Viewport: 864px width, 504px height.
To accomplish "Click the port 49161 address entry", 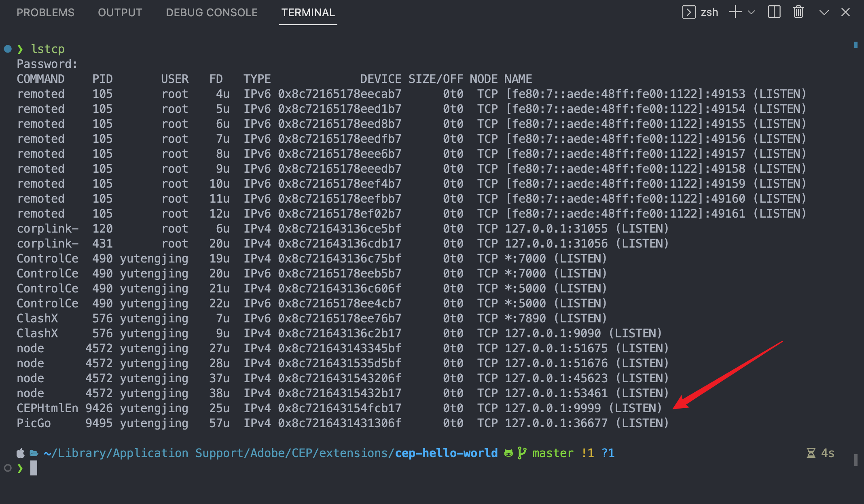I will click(625, 214).
